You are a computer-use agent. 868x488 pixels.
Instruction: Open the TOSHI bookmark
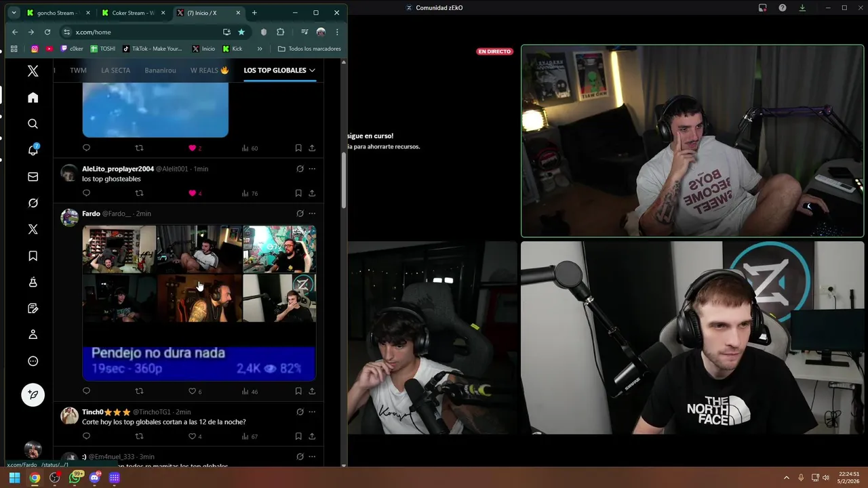(103, 49)
